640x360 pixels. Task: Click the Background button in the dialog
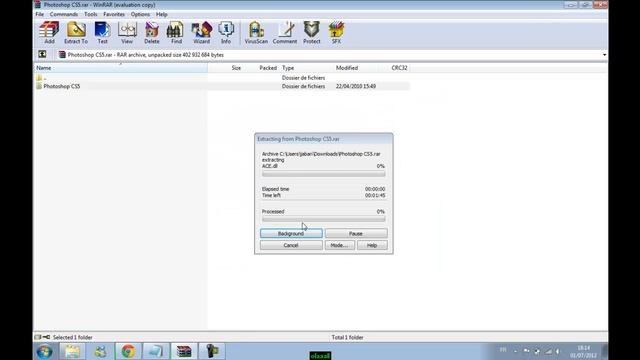[291, 233]
